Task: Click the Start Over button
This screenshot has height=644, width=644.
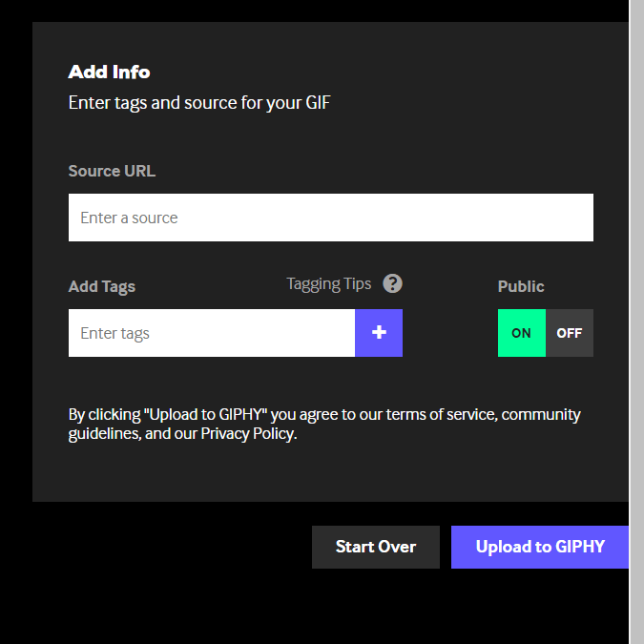Action: click(375, 547)
